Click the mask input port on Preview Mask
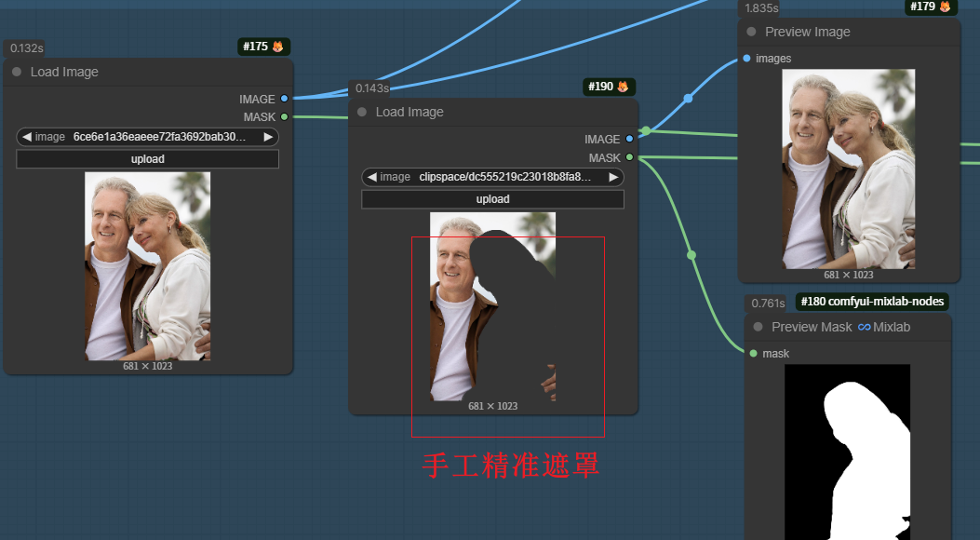This screenshot has height=540, width=980. click(x=752, y=353)
